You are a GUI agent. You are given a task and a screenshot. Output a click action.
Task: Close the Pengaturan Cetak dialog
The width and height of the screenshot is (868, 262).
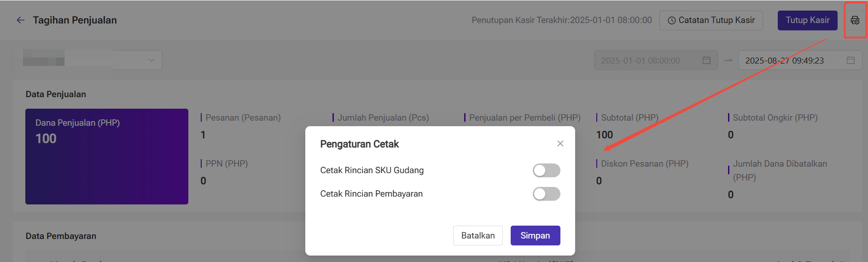click(x=560, y=144)
